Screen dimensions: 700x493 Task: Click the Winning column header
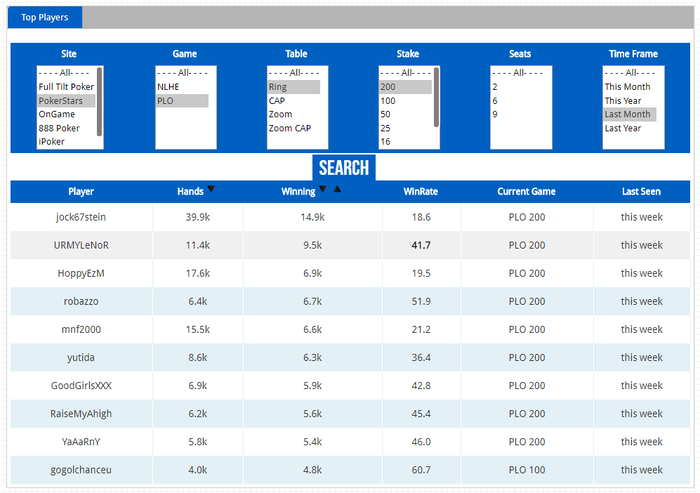tap(298, 192)
